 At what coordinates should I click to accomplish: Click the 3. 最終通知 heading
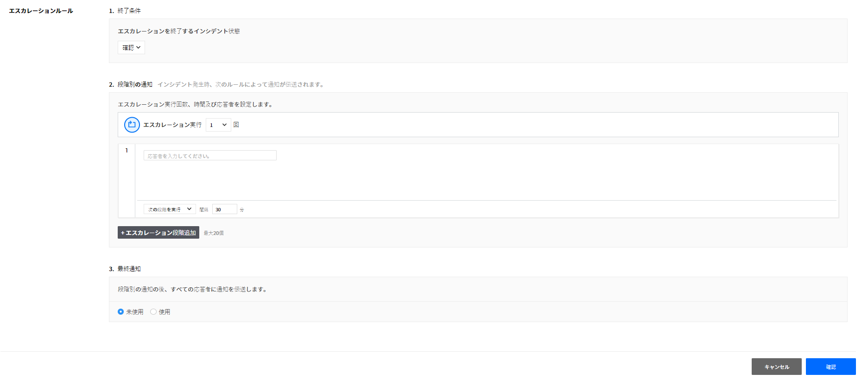125,269
